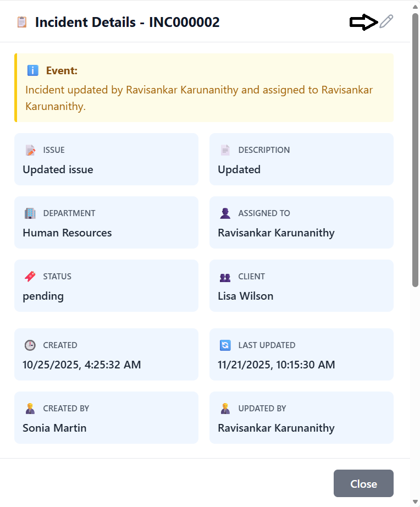Click the scrollbar's down arrow
The height and width of the screenshot is (507, 420).
(x=416, y=502)
